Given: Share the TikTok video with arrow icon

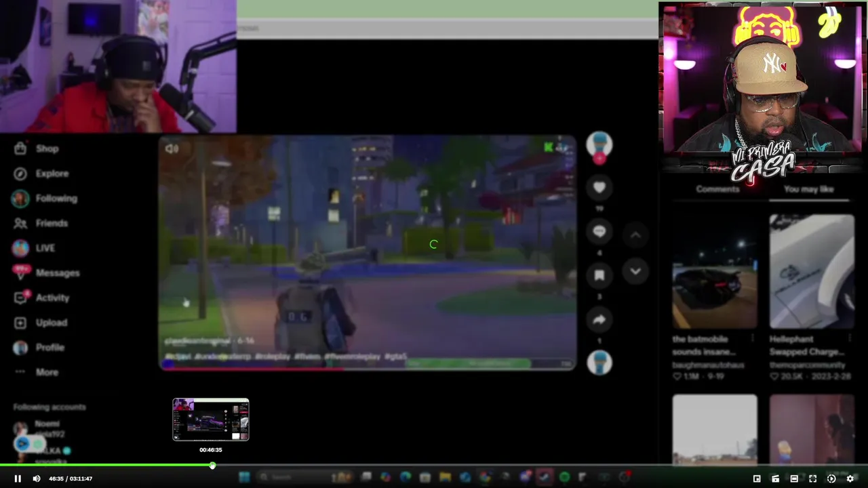Looking at the screenshot, I should [x=599, y=319].
